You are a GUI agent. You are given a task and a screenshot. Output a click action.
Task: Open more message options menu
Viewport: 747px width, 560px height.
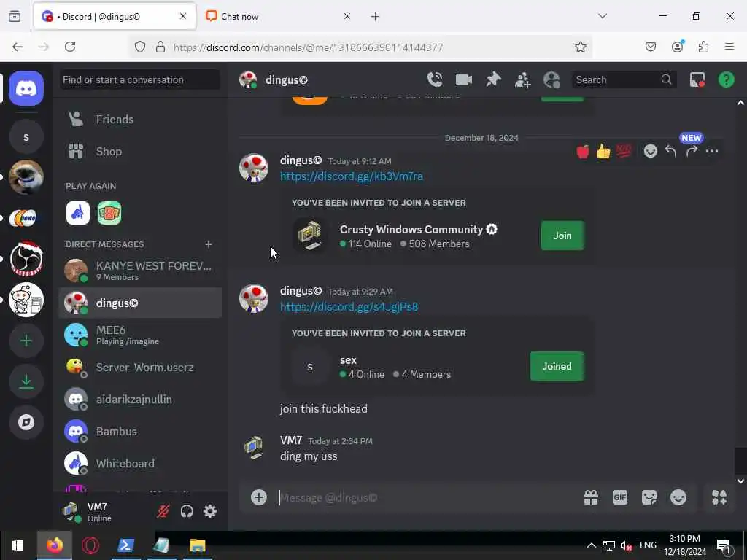[x=712, y=152]
